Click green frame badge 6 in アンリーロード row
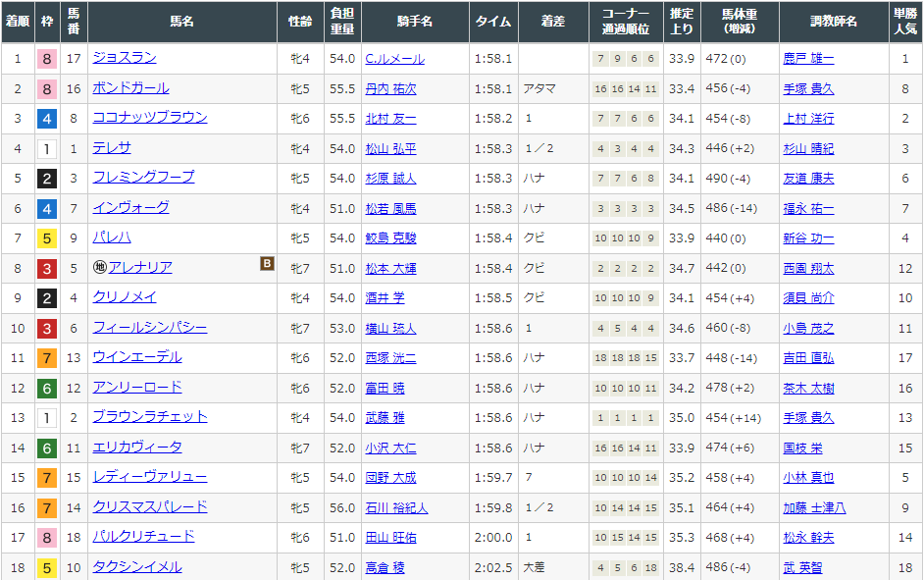This screenshot has height=580, width=924. (x=46, y=389)
